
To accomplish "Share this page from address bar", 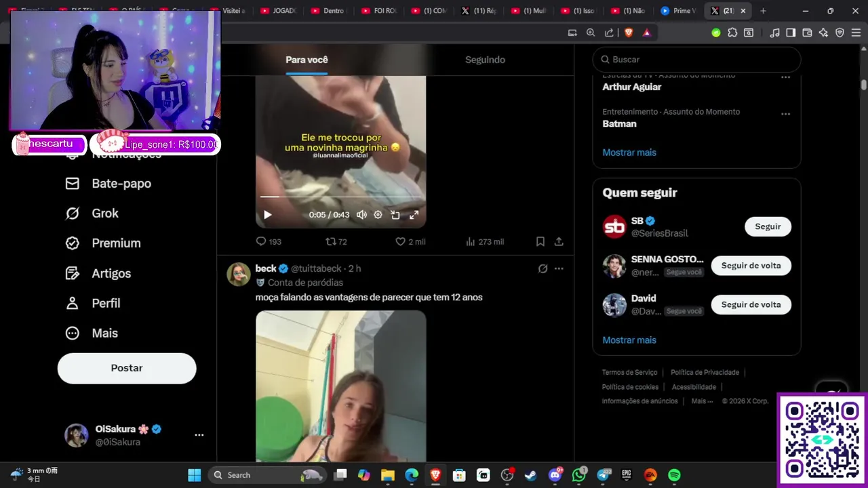I will pyautogui.click(x=609, y=33).
